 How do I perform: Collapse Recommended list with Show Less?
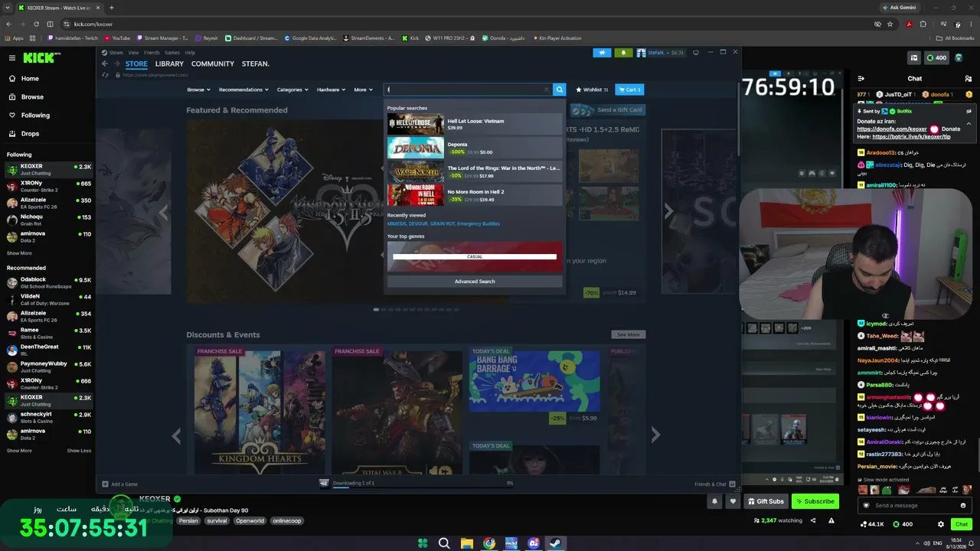coord(79,451)
